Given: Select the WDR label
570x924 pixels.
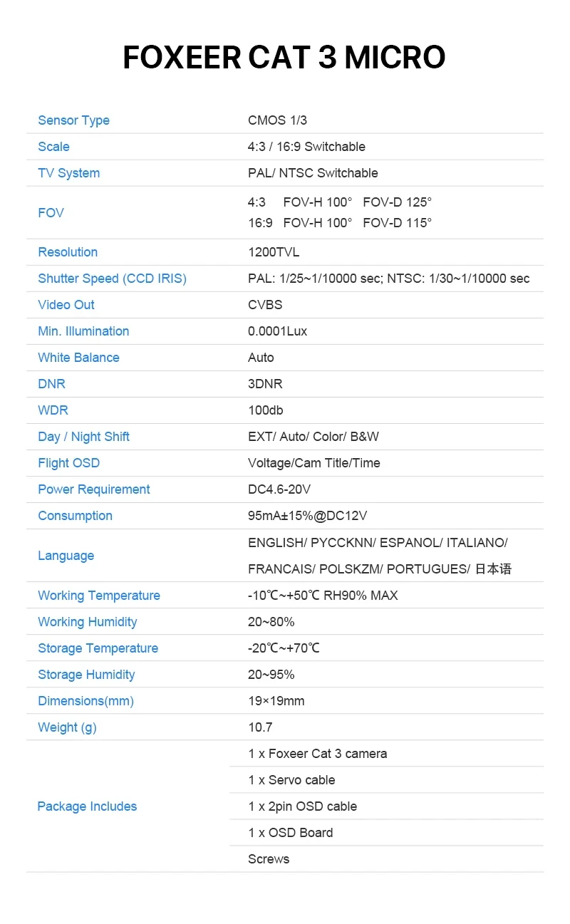Looking at the screenshot, I should coord(53,410).
